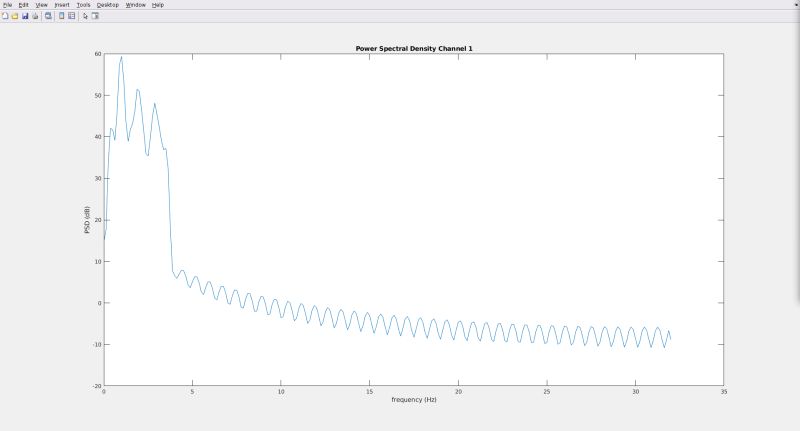Viewport: 800px width, 431px height.
Task: Click the 'frequency (Hz)' x-axis label
Action: click(x=414, y=399)
